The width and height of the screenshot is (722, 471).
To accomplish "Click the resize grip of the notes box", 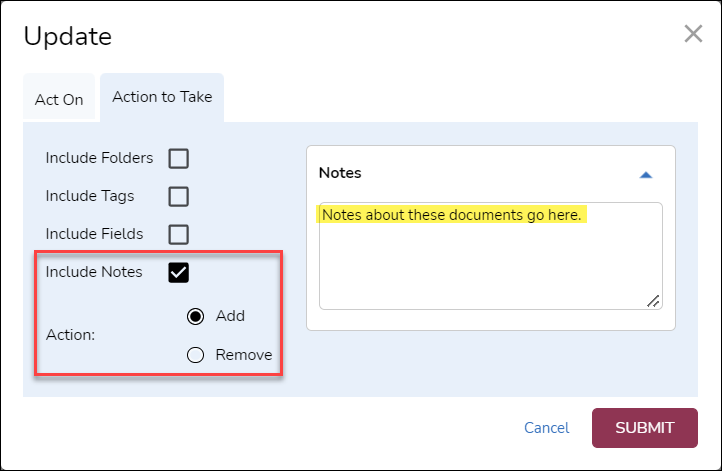I will click(653, 301).
